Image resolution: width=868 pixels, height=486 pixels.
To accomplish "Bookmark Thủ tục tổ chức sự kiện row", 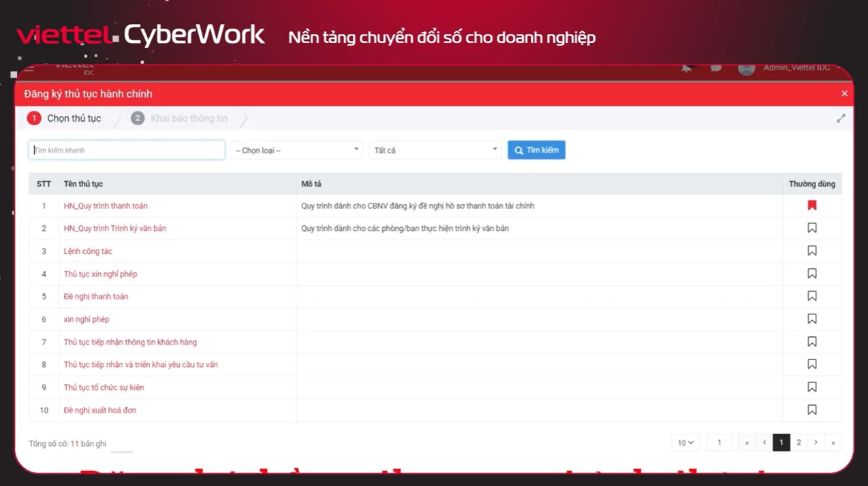I will pyautogui.click(x=811, y=387).
